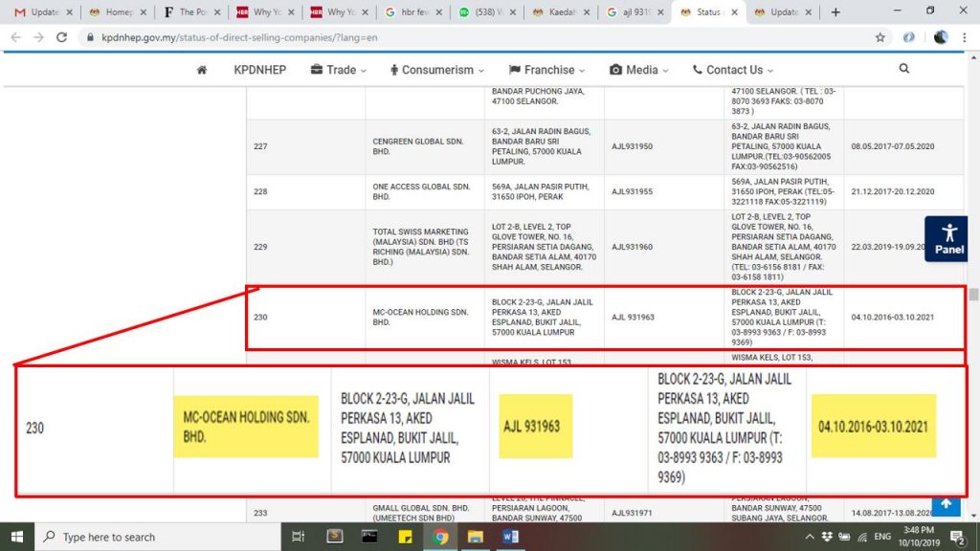
Task: Open the accessibility Panel widget
Action: 947,238
